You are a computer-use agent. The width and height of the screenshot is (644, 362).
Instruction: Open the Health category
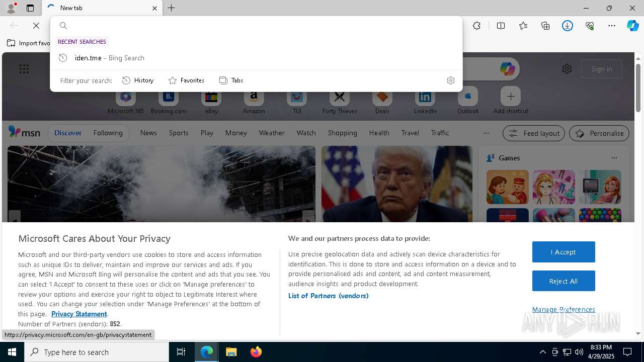(379, 133)
